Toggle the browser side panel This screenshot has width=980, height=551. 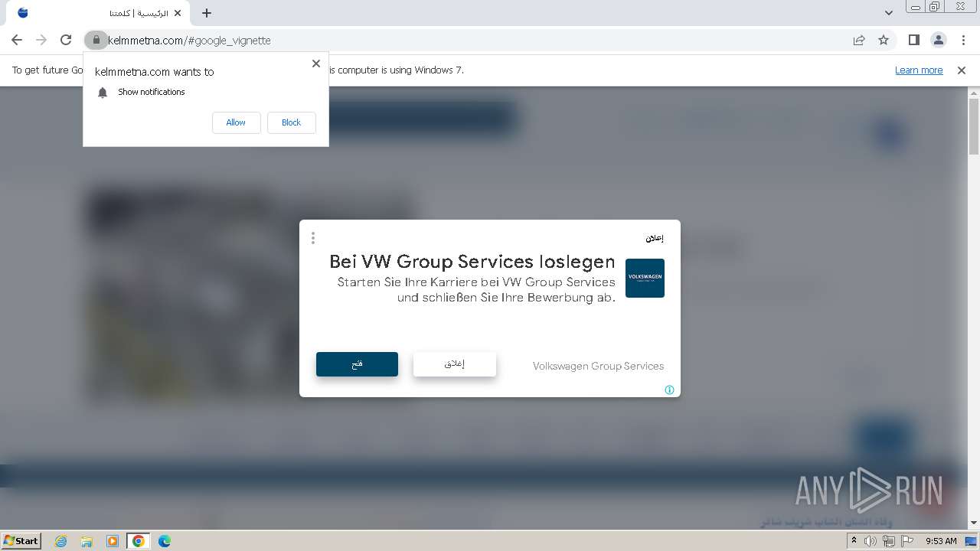913,40
